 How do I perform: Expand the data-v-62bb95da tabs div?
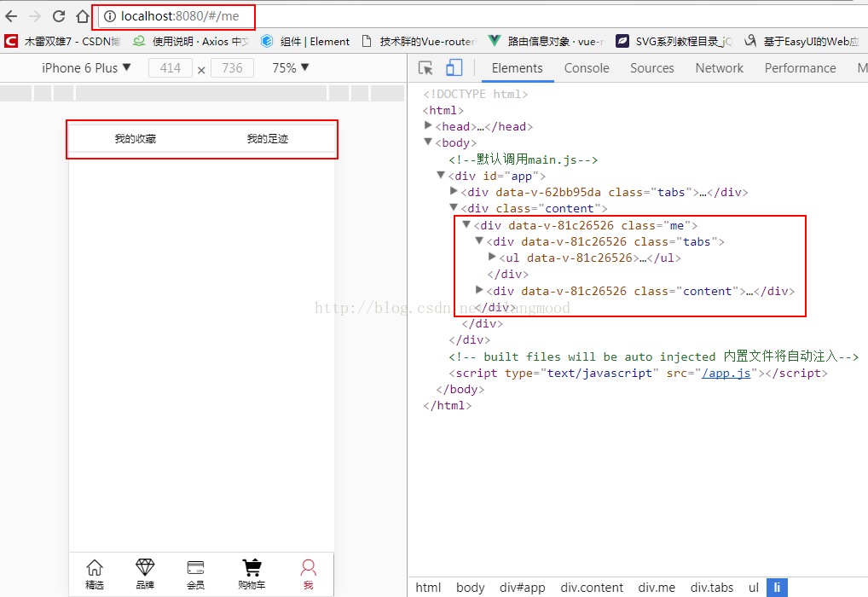(454, 191)
